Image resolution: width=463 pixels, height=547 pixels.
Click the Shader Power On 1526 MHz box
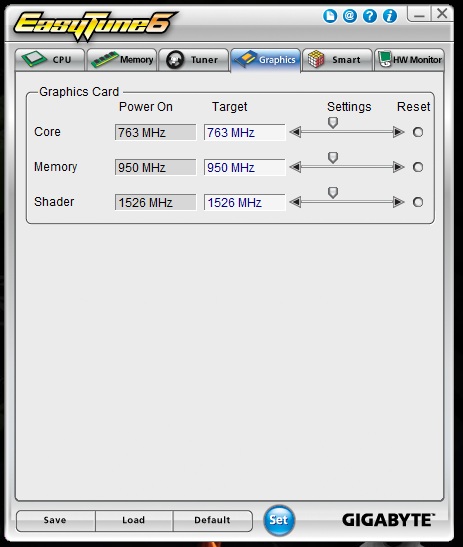coord(156,202)
